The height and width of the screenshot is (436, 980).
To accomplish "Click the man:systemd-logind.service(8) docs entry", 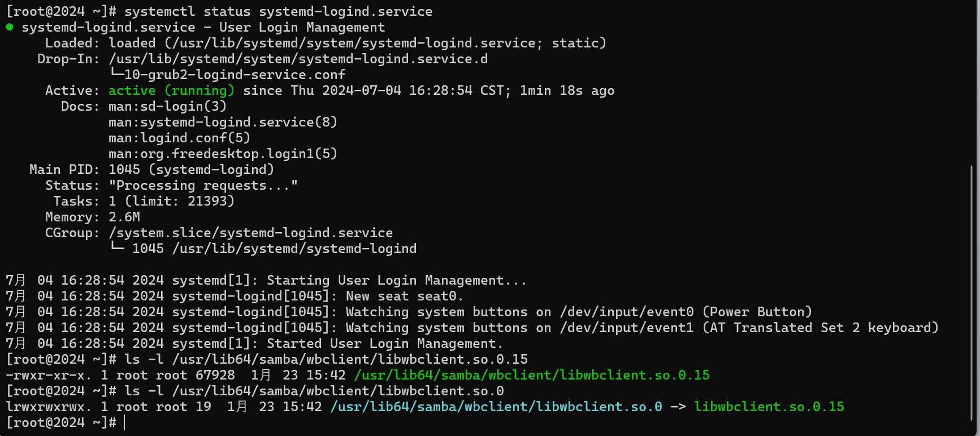I will click(223, 122).
